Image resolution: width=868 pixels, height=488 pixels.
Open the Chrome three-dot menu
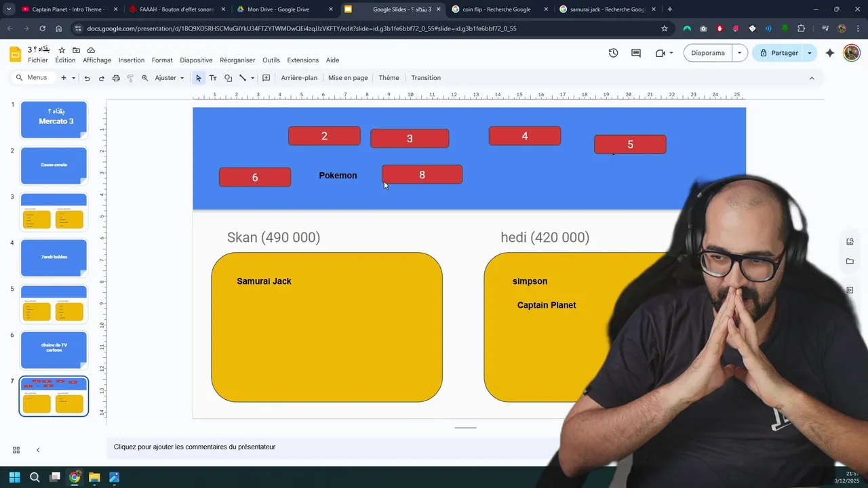(x=859, y=28)
